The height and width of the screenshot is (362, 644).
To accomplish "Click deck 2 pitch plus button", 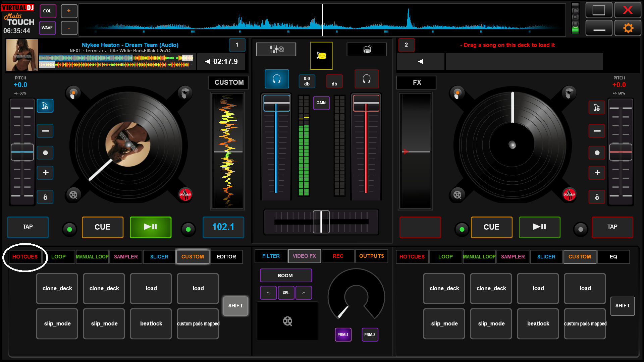I will (x=597, y=173).
